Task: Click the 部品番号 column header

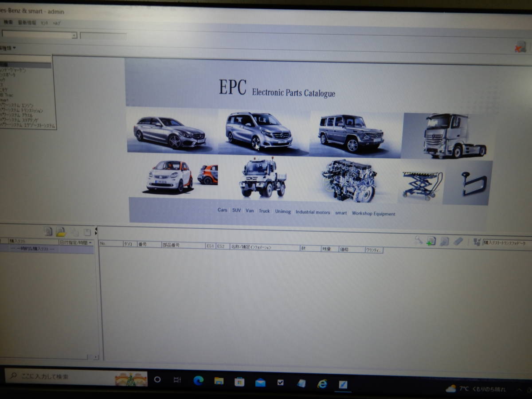Action: click(183, 245)
